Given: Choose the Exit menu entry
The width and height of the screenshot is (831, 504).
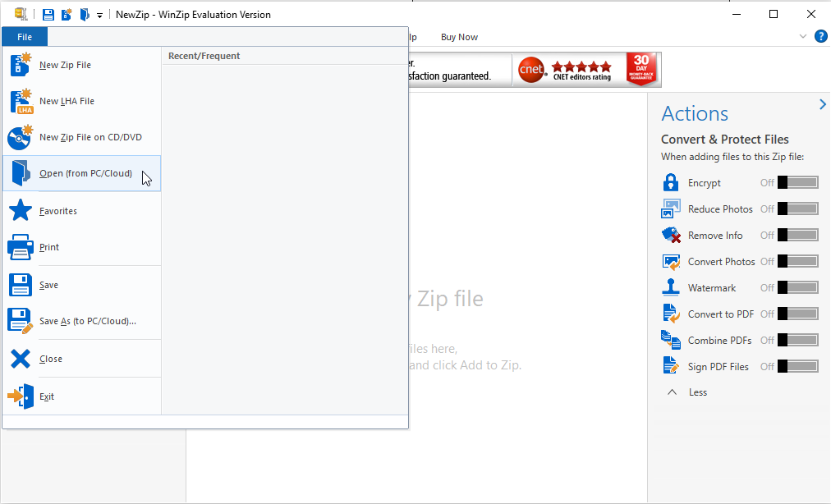Looking at the screenshot, I should click(82, 396).
